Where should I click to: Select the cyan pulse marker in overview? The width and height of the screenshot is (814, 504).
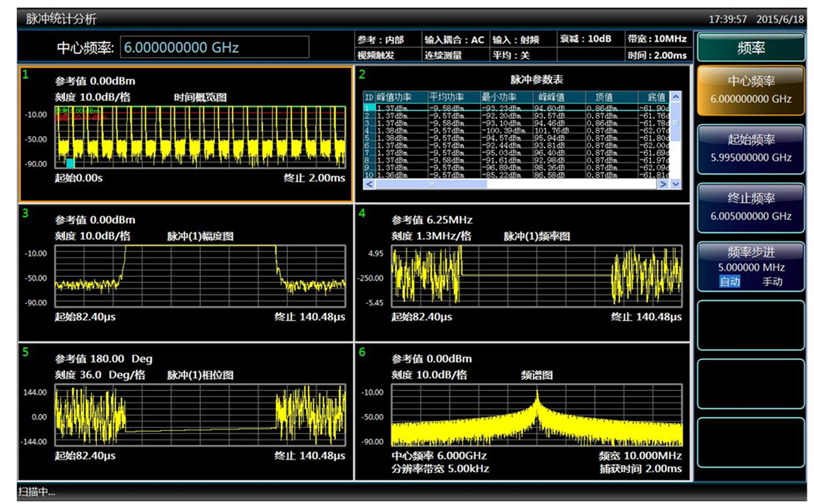tap(70, 164)
